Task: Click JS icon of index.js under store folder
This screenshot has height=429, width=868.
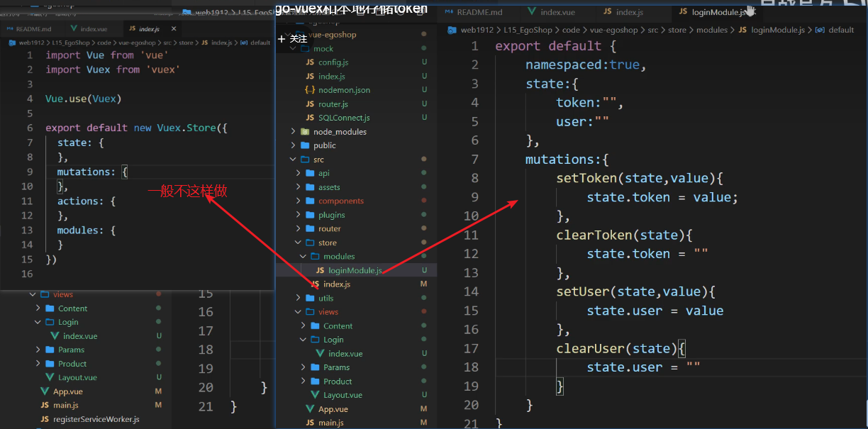Action: (x=315, y=284)
